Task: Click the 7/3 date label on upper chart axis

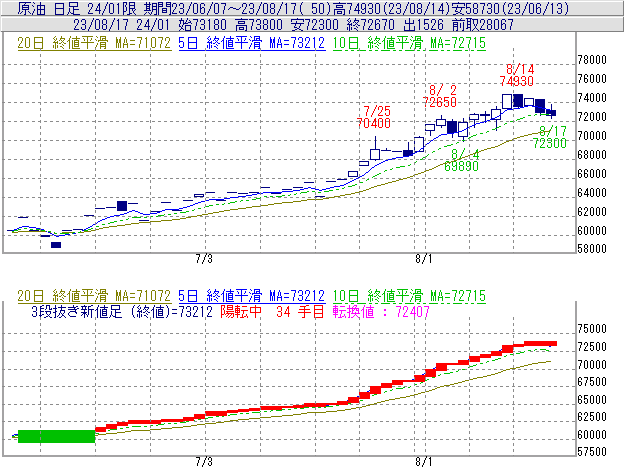Action: (x=204, y=259)
